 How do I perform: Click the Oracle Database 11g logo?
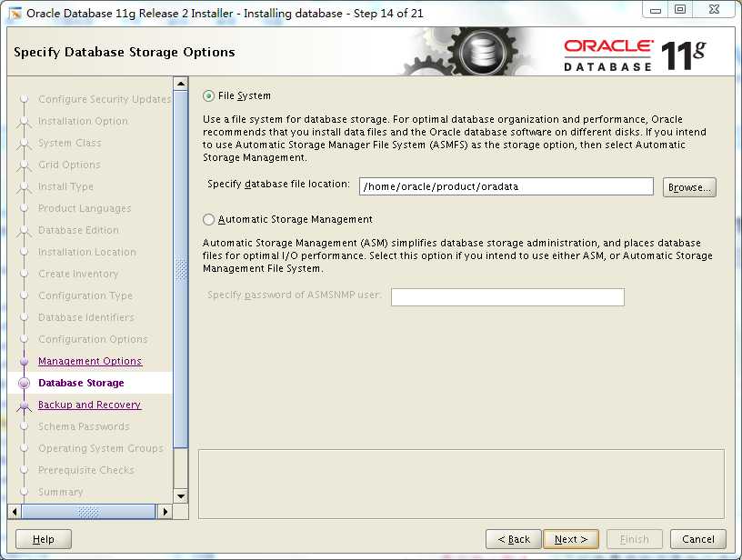635,55
